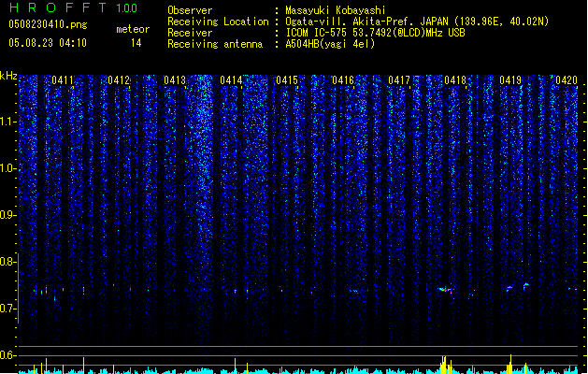
Task: Click the 0416 time marker
Action: click(x=343, y=80)
